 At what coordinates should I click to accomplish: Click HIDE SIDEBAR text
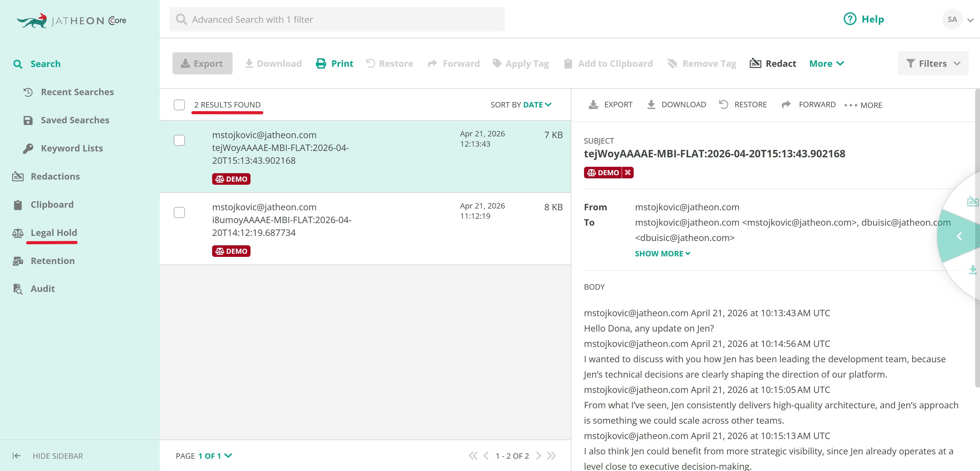[58, 456]
